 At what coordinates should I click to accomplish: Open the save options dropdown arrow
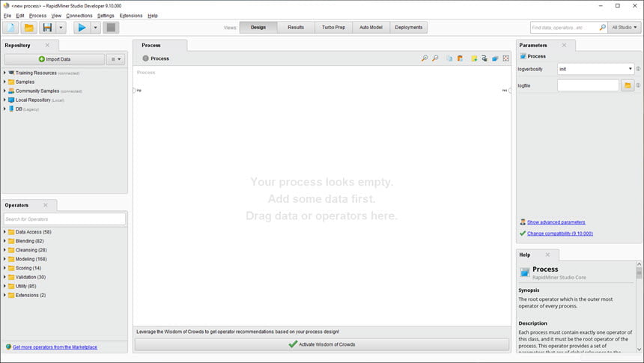pyautogui.click(x=61, y=28)
